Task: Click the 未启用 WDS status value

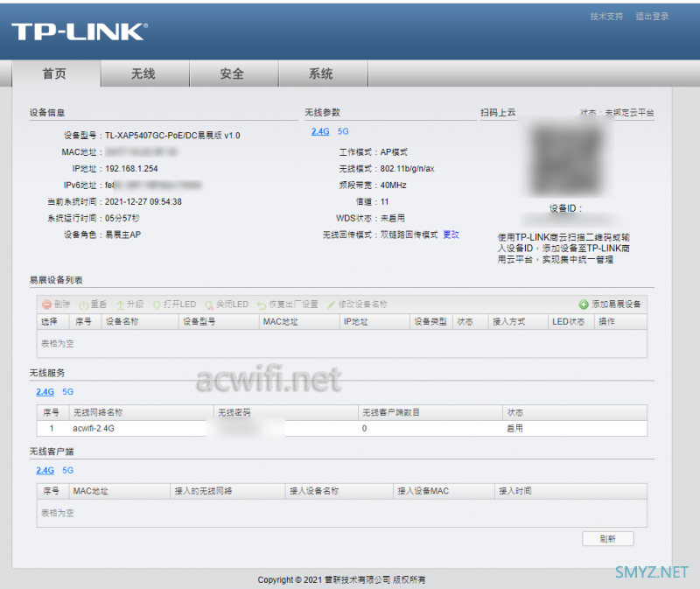Action: point(392,219)
